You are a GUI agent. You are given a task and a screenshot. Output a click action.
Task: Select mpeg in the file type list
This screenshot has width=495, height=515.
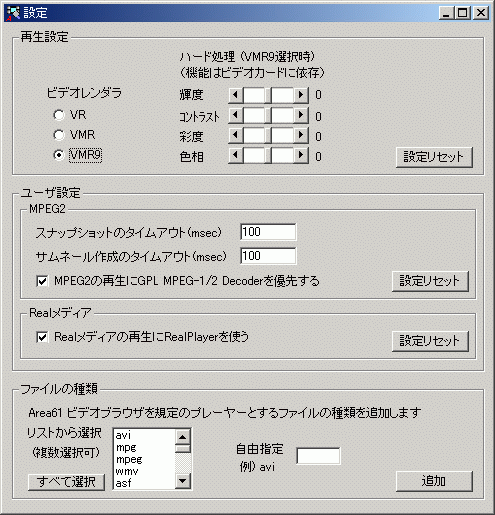coord(144,459)
